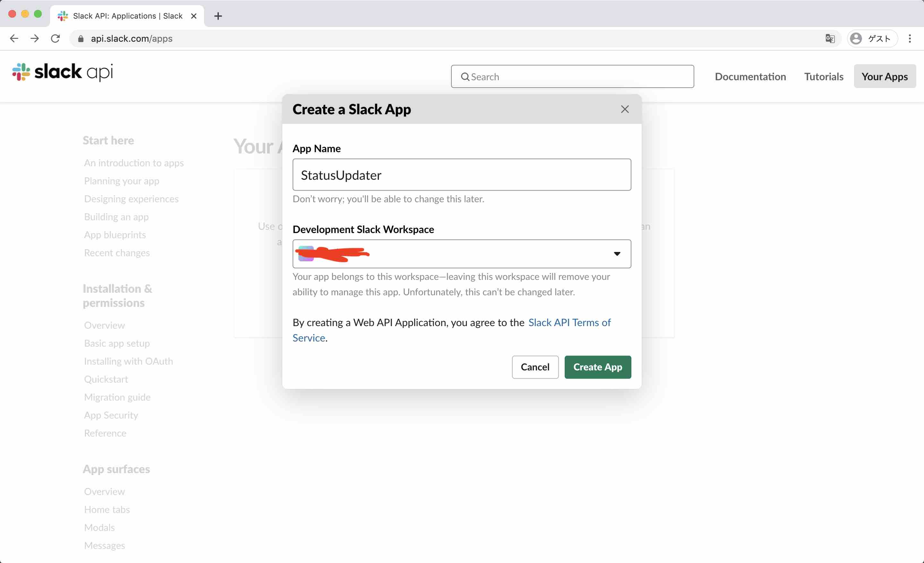924x563 pixels.
Task: Open the Tutorials menu item
Action: pos(824,76)
